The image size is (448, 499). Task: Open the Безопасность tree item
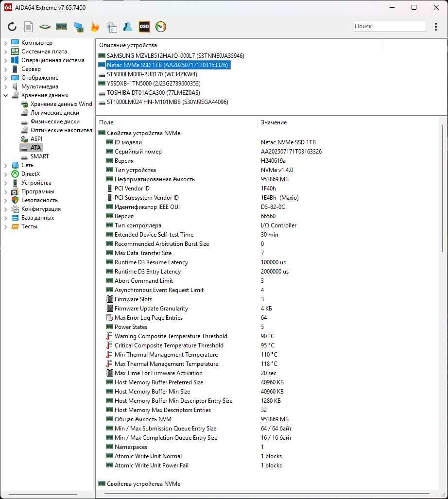click(34, 200)
